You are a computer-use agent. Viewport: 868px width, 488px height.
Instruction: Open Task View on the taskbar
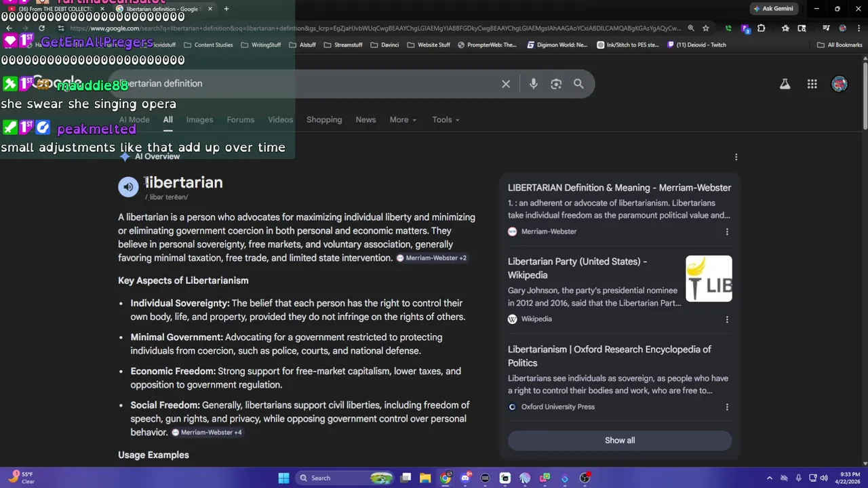(x=406, y=479)
